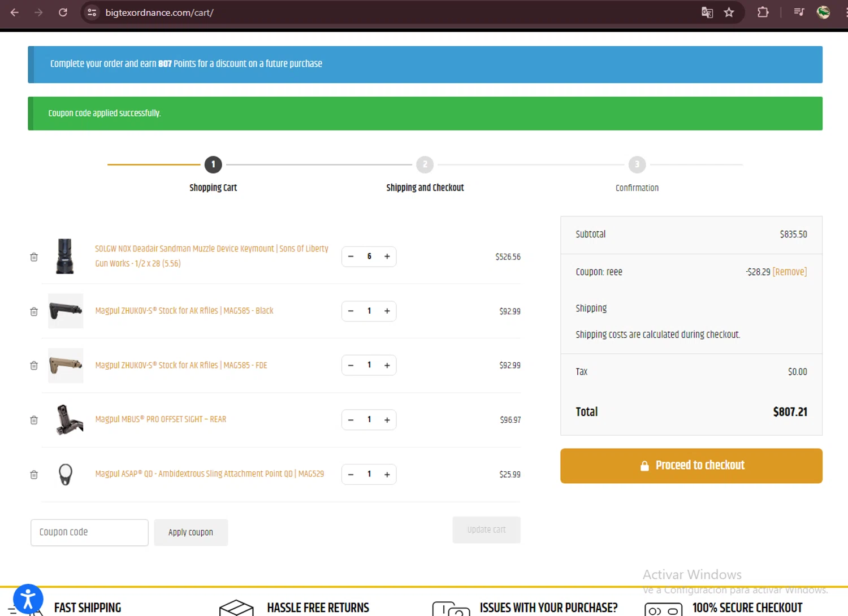Bookmark this page with the star icon
Viewport: 848px width, 616px height.
coord(729,12)
